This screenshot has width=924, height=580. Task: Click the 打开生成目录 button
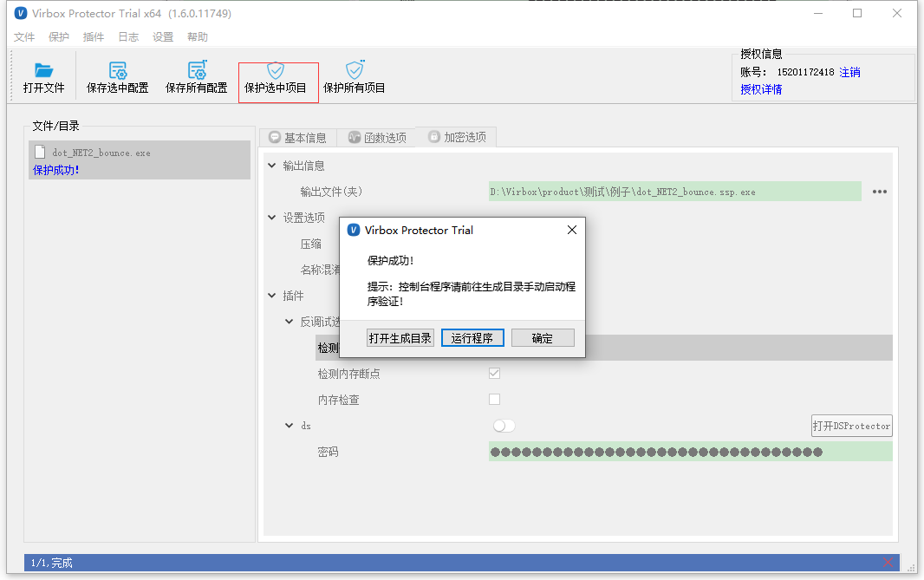point(400,338)
